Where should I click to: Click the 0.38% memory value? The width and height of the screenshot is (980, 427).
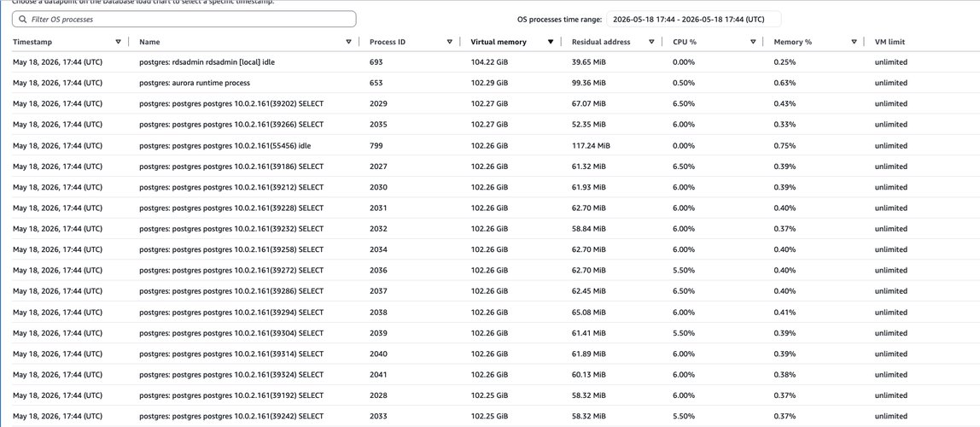click(x=785, y=375)
